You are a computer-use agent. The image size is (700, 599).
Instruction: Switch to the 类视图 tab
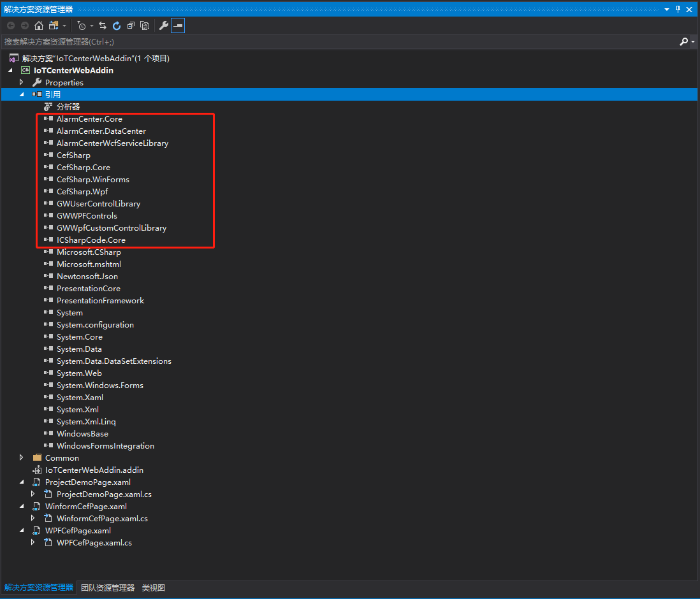pos(154,588)
